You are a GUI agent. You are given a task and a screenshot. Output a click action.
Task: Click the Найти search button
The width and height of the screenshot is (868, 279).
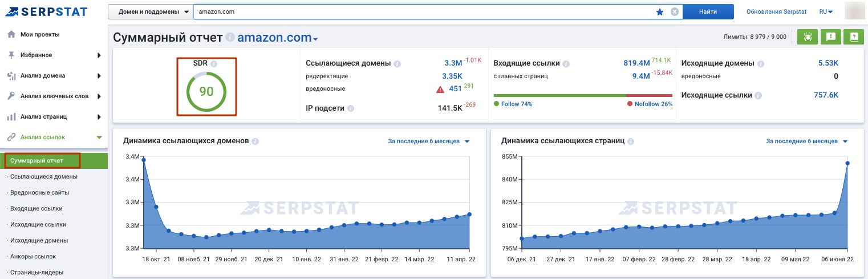click(708, 11)
